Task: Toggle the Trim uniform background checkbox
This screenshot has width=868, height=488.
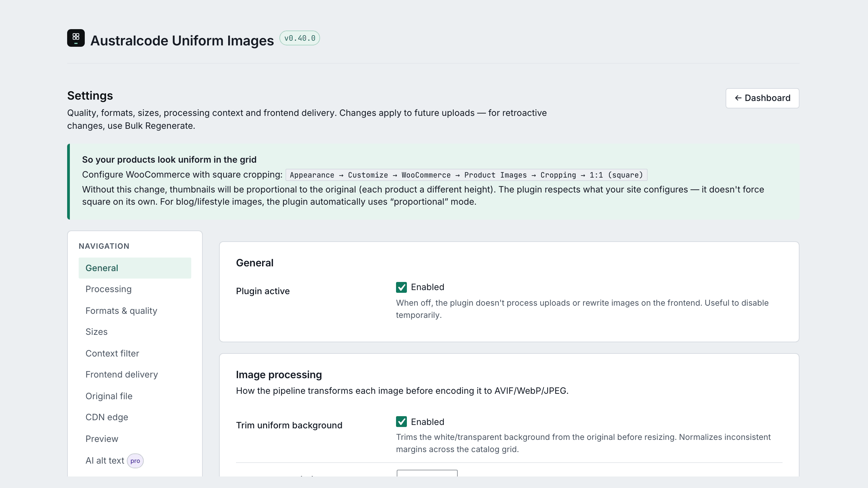Action: click(x=401, y=422)
